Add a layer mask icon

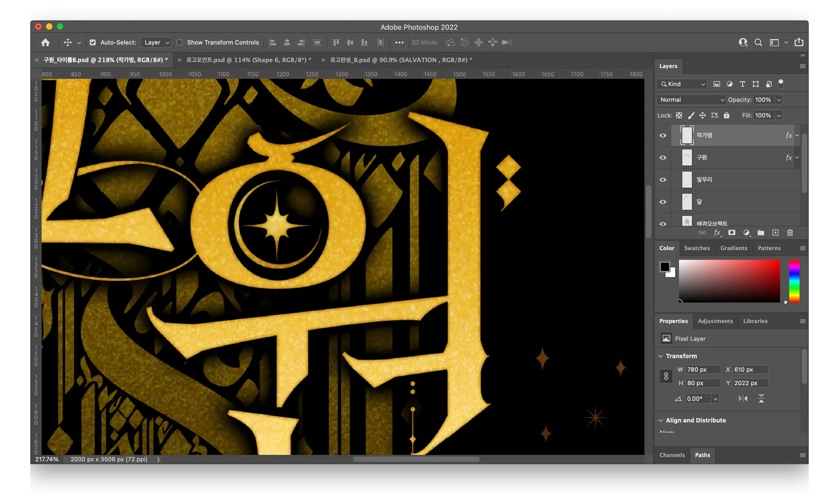(732, 233)
